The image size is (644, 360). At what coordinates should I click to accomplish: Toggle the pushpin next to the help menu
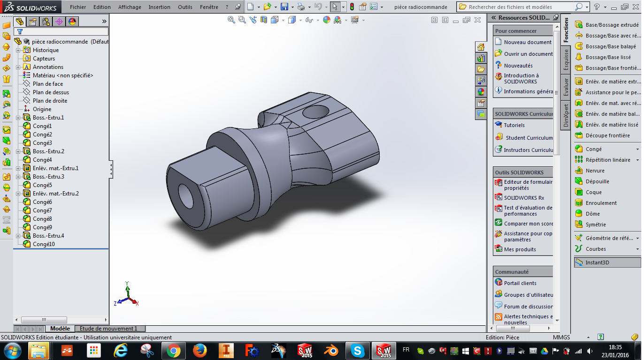(238, 7)
